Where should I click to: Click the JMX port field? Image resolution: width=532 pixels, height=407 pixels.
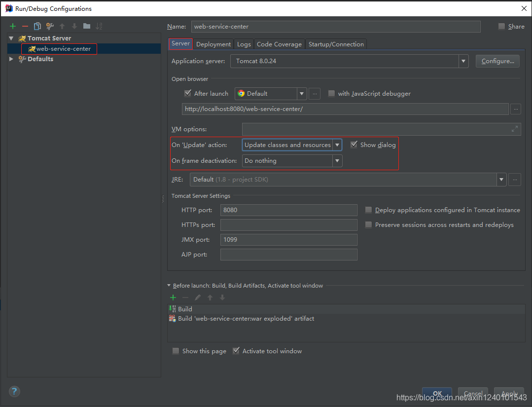pyautogui.click(x=289, y=240)
